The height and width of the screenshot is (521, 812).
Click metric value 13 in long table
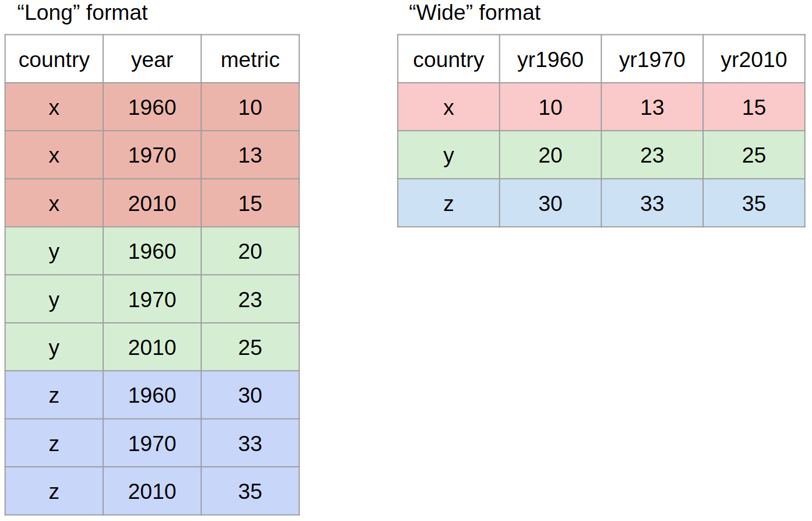coord(250,156)
